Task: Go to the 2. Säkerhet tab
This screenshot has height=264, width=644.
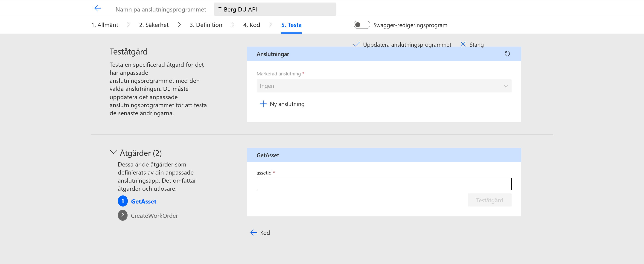Action: tap(154, 25)
